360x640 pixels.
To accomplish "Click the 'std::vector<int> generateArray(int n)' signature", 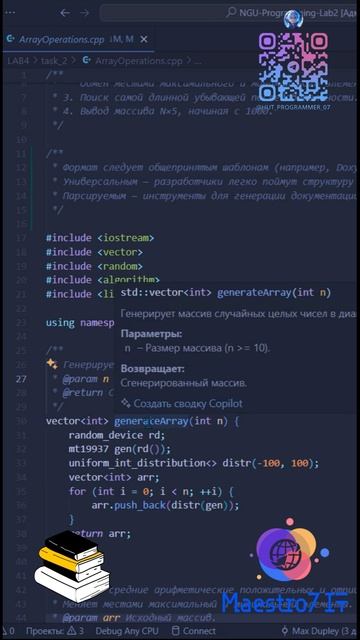I will coord(226,293).
